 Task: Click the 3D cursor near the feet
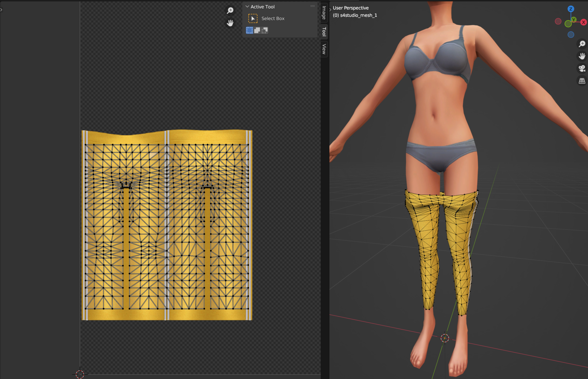445,338
